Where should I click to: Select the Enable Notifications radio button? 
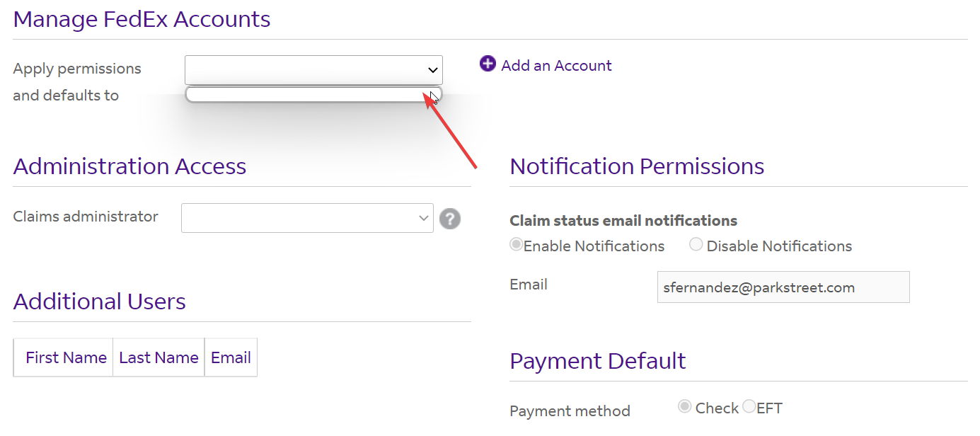(517, 245)
